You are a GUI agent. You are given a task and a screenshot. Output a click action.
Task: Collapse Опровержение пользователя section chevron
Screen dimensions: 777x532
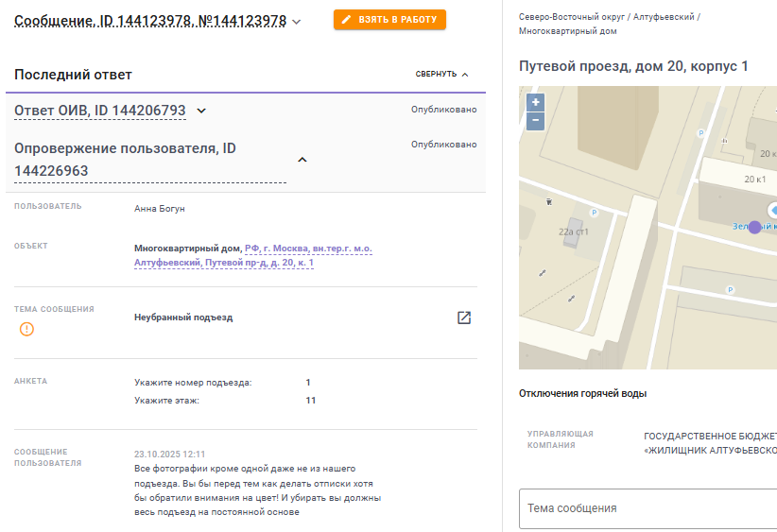click(x=302, y=160)
